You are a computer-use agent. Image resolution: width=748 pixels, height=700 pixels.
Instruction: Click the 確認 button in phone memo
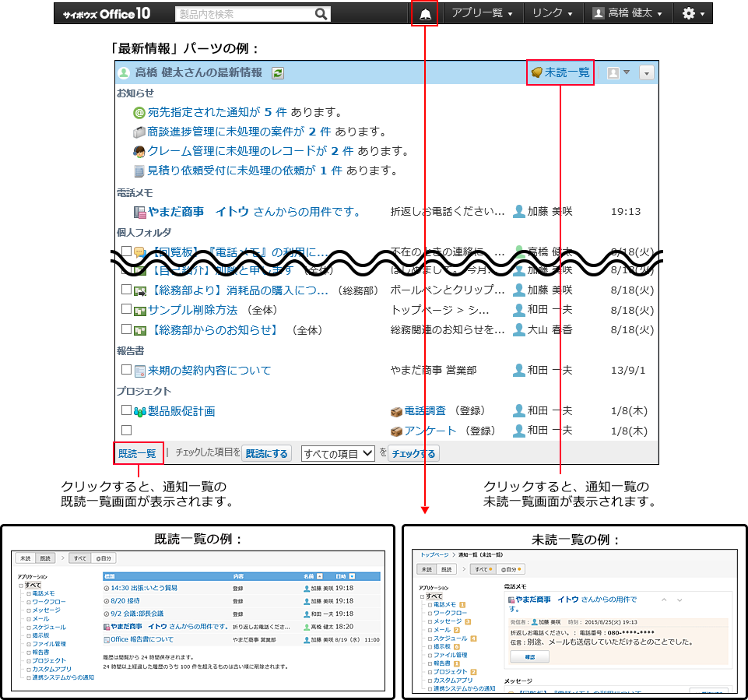[529, 657]
